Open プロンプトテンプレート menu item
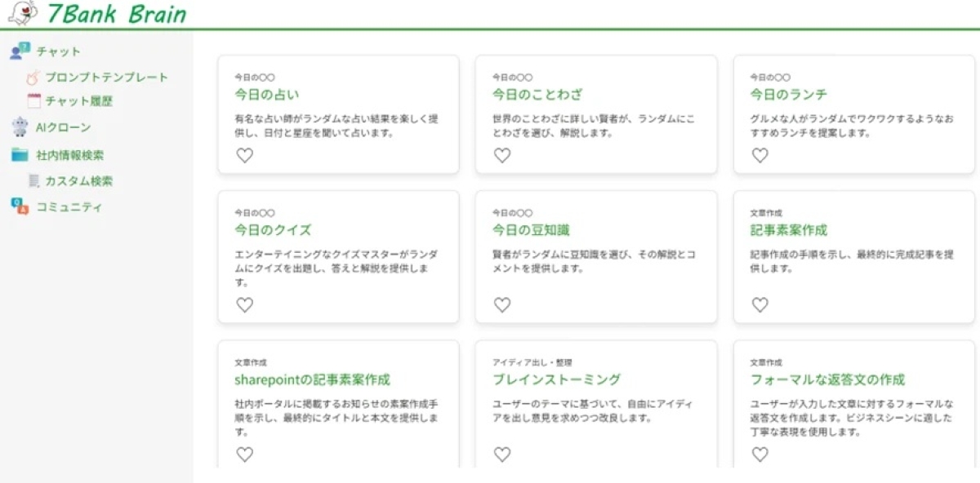 coord(106,78)
